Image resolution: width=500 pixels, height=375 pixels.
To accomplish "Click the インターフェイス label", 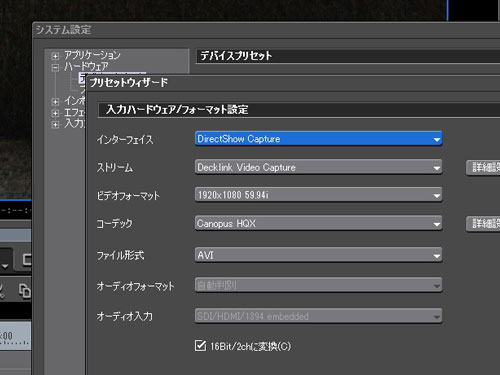I will [125, 139].
